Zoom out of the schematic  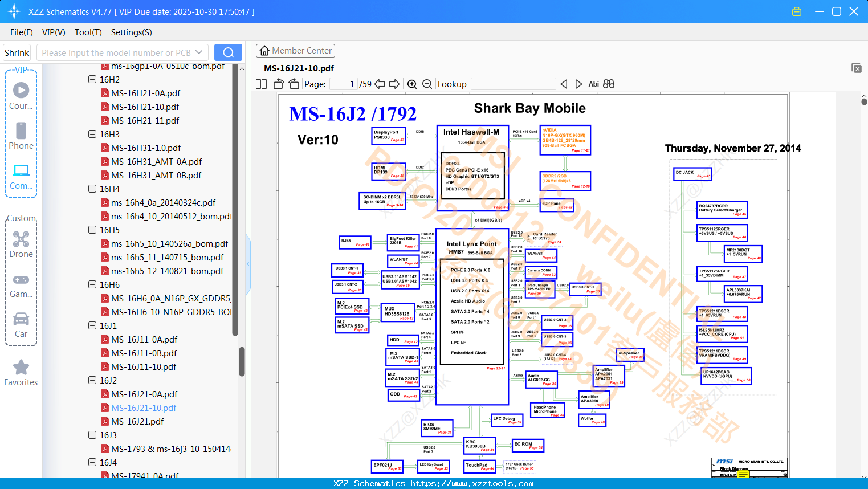[x=427, y=84]
